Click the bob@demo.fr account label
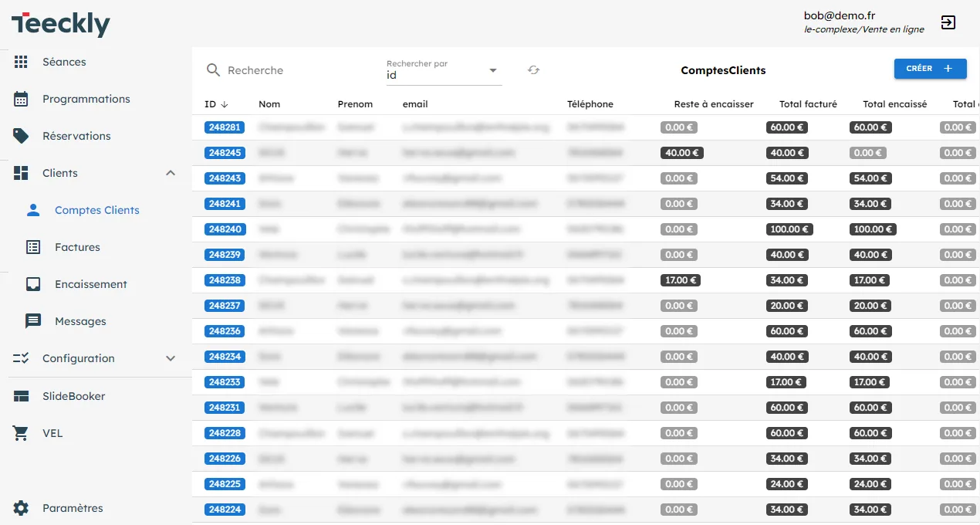Image resolution: width=980 pixels, height=525 pixels. [840, 15]
